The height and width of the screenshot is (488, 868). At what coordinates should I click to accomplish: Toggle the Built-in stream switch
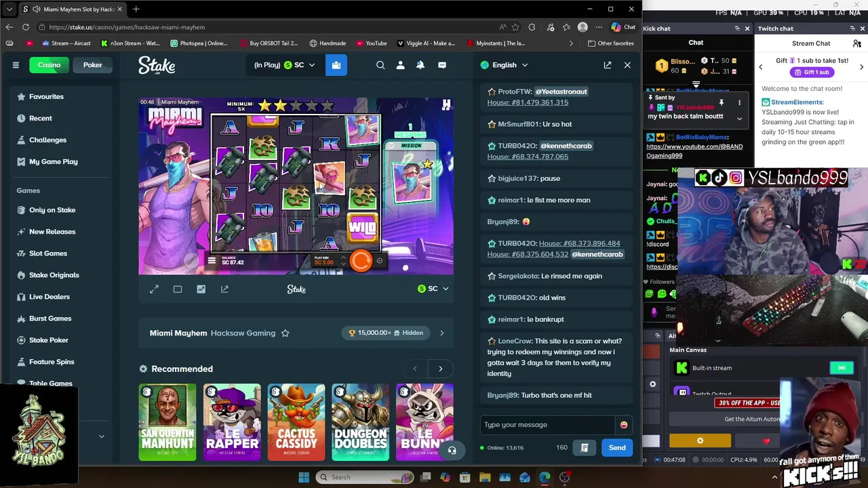pyautogui.click(x=842, y=368)
